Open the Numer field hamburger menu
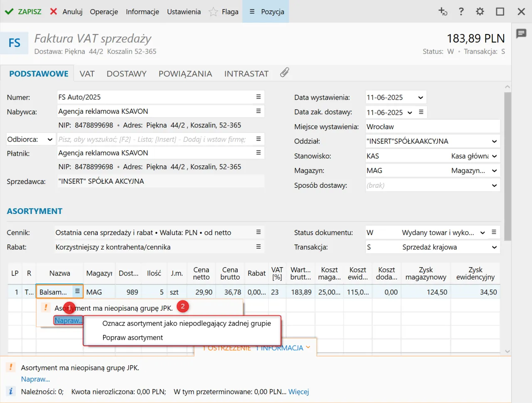Viewport: 532px width, 403px height. coord(258,97)
